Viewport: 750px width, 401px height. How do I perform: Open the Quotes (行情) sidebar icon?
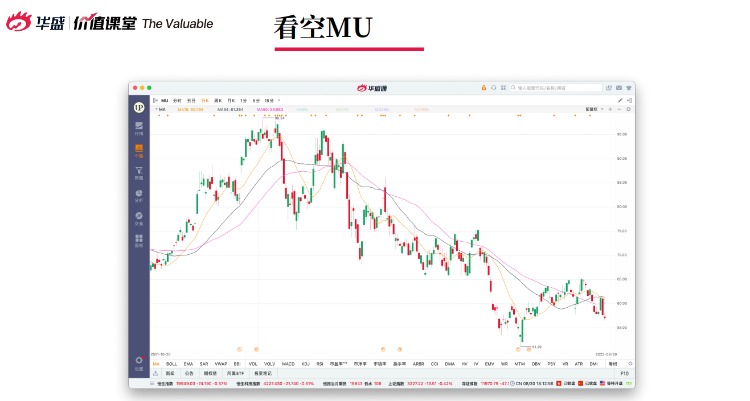(139, 128)
